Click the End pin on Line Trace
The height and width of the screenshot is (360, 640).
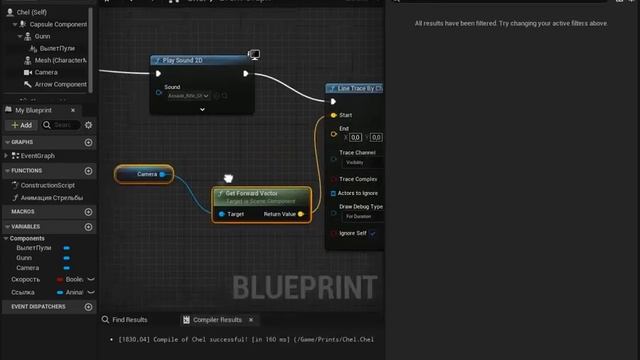(x=333, y=134)
